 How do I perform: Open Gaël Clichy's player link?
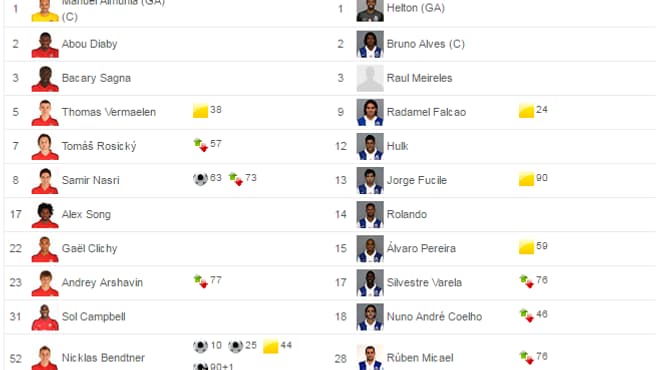pos(89,248)
